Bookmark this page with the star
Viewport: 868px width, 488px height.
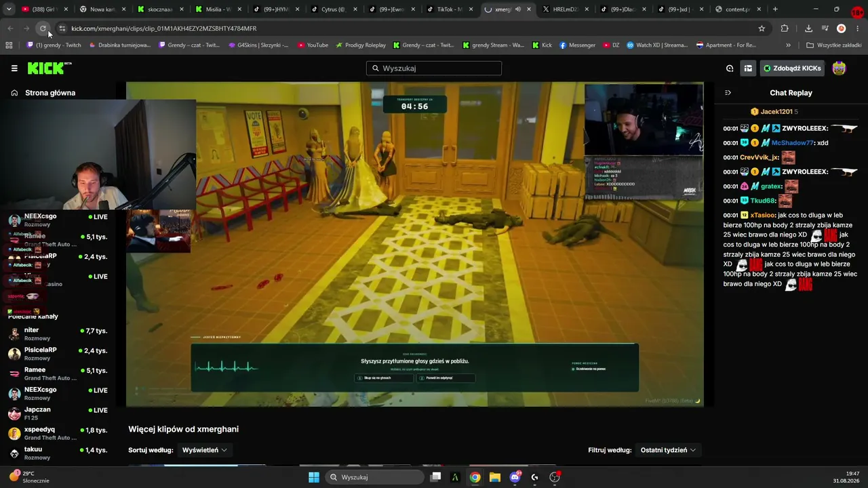[x=762, y=28]
